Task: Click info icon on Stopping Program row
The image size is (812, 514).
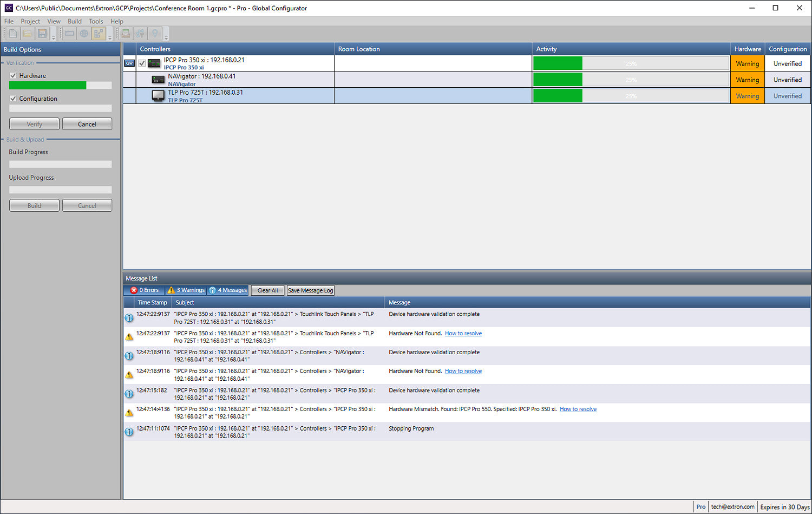Action: coord(129,432)
